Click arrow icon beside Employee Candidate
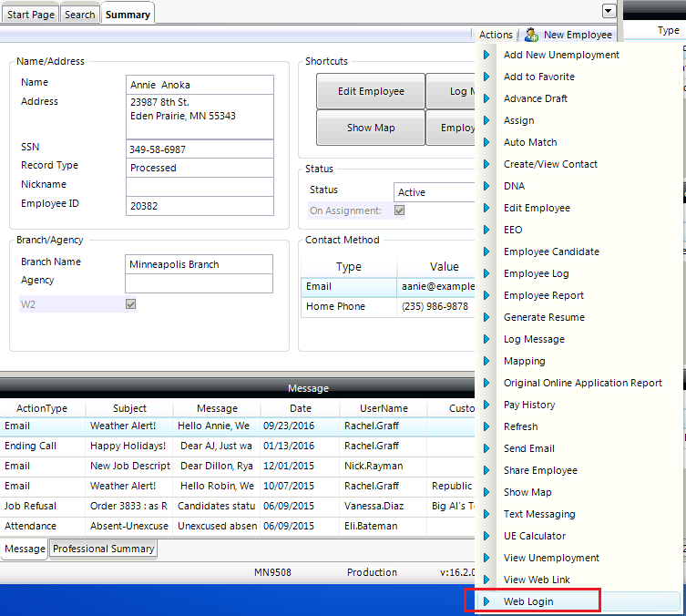This screenshot has width=686, height=616. pos(486,252)
